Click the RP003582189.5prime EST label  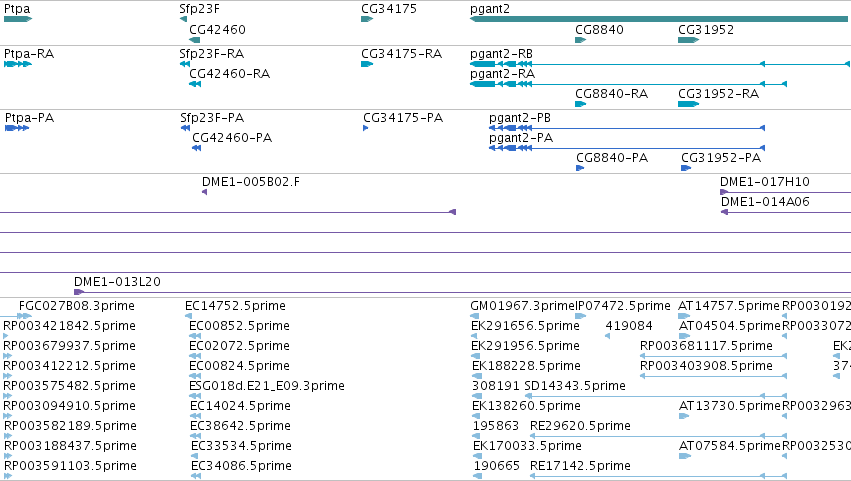[70, 426]
